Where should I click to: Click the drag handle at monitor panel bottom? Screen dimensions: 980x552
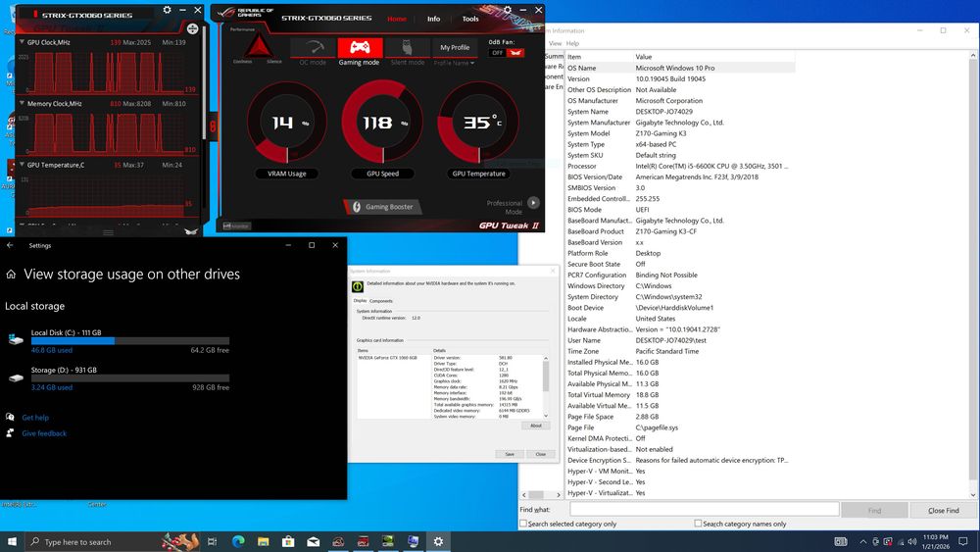(x=108, y=232)
